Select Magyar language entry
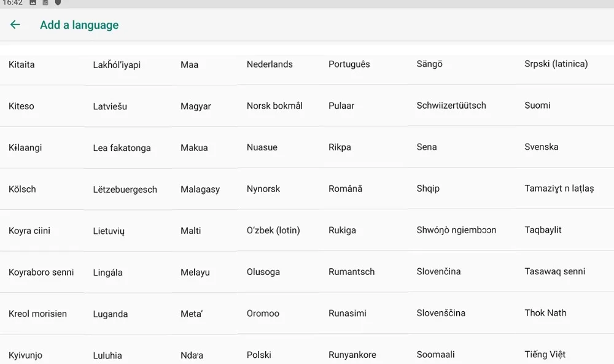 [x=195, y=106]
